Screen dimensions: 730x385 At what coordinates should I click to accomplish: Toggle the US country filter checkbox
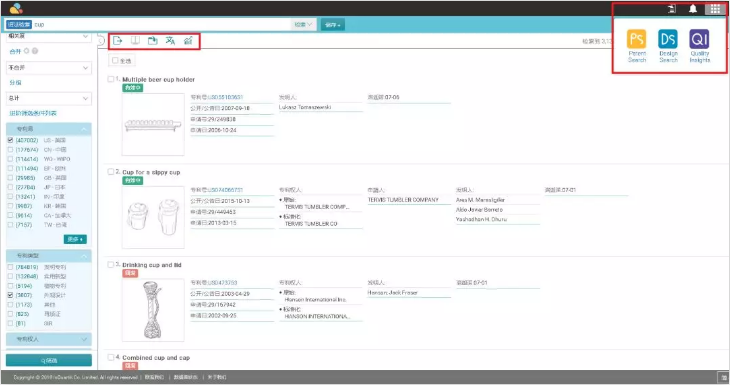click(x=10, y=140)
